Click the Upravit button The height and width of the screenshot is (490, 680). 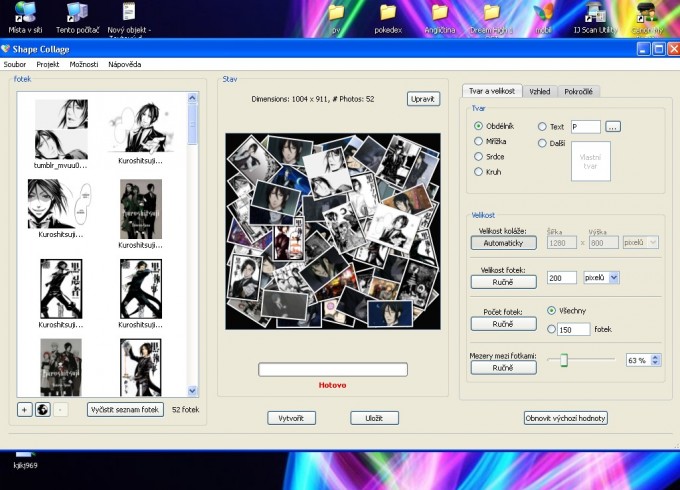423,99
